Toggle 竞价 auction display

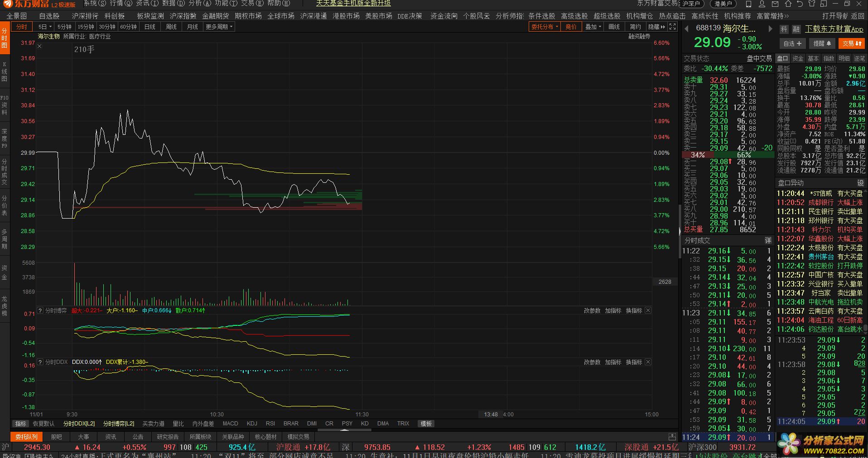571,27
